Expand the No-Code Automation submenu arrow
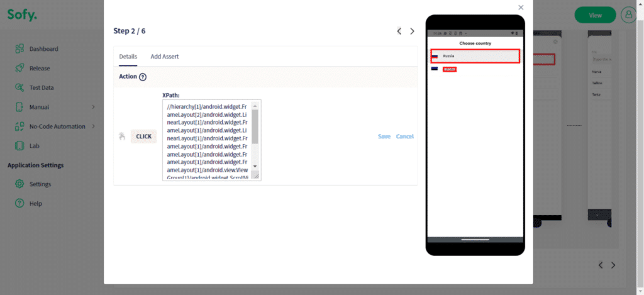The width and height of the screenshot is (644, 295). 93,126
